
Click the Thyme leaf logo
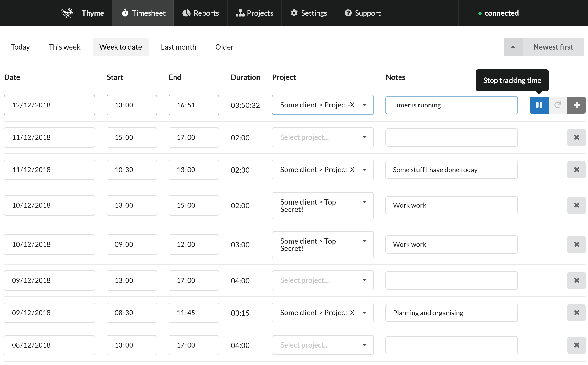click(67, 13)
